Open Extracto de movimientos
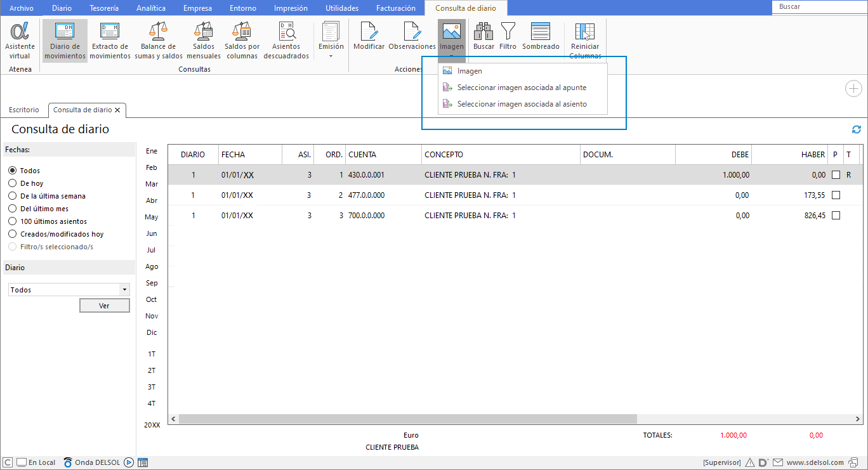 [110, 41]
